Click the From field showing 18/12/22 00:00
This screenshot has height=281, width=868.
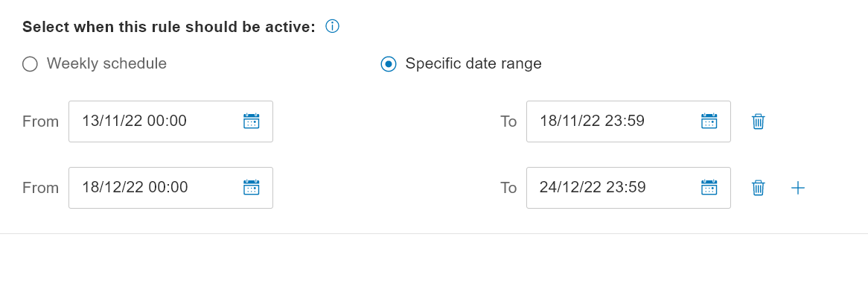point(170,188)
